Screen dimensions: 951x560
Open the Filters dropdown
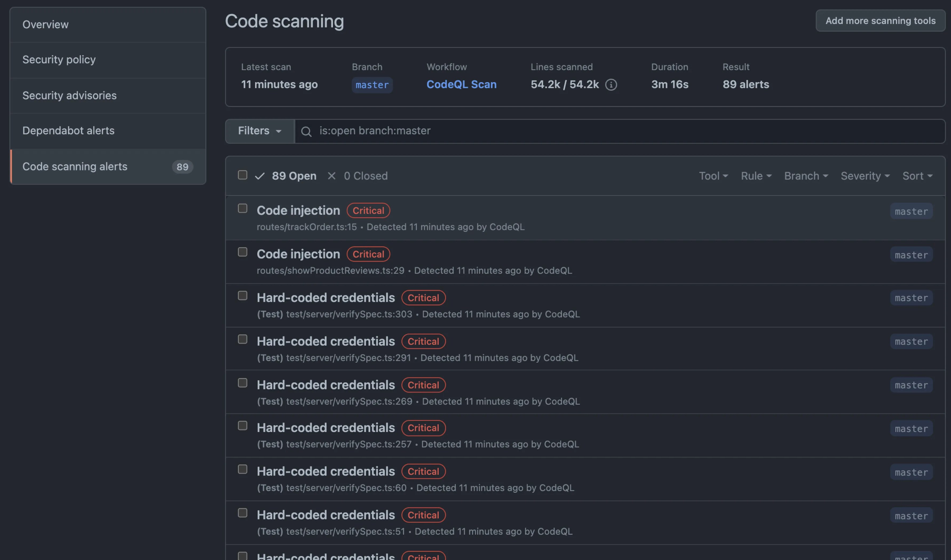259,131
